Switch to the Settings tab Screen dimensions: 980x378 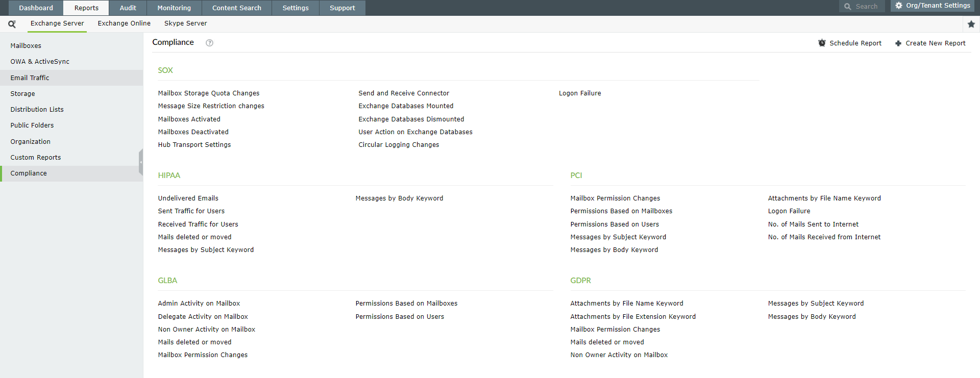296,8
